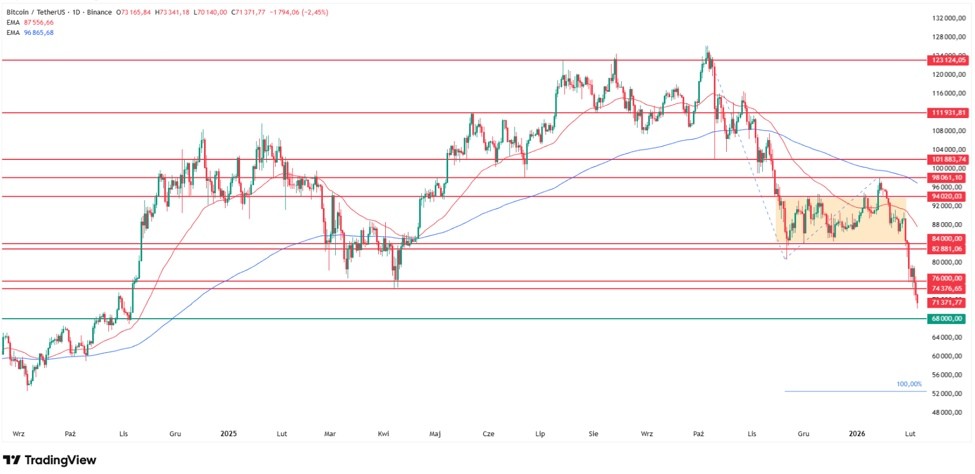The height and width of the screenshot is (474, 975).
Task: Click current price label 71 371,77
Action: tap(945, 302)
